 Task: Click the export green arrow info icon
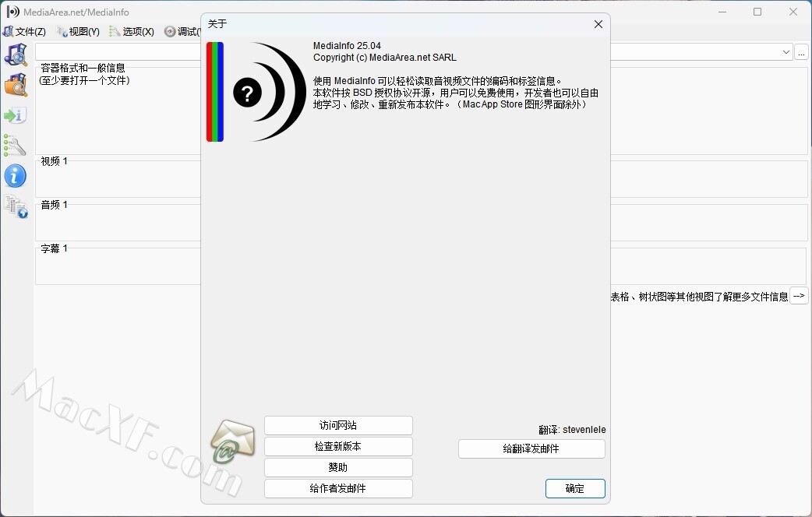point(15,115)
